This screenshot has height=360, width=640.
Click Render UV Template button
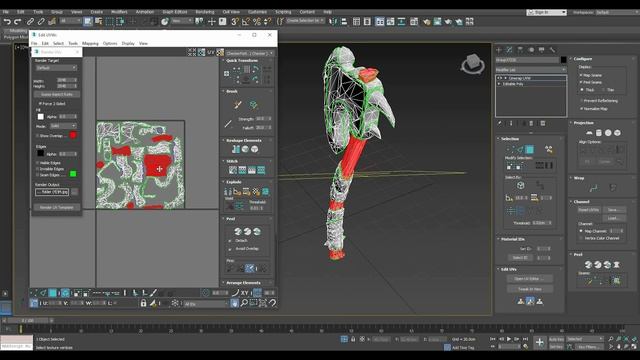coord(57,207)
